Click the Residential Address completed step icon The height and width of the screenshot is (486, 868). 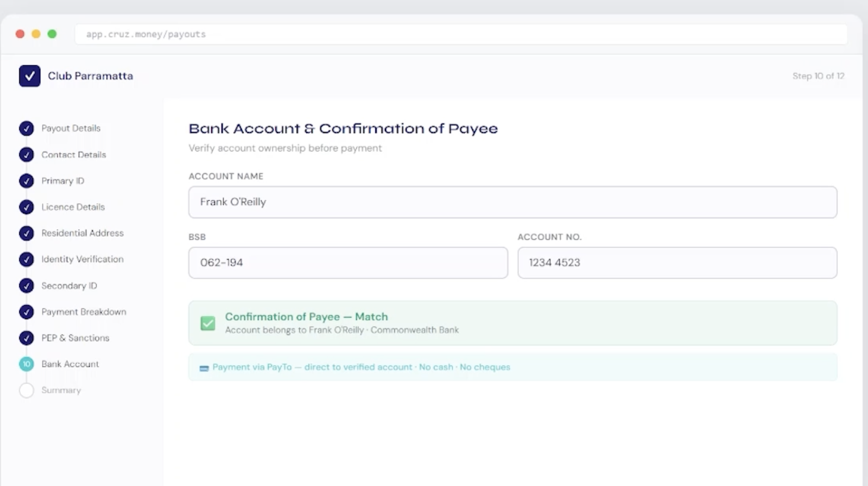[26, 233]
